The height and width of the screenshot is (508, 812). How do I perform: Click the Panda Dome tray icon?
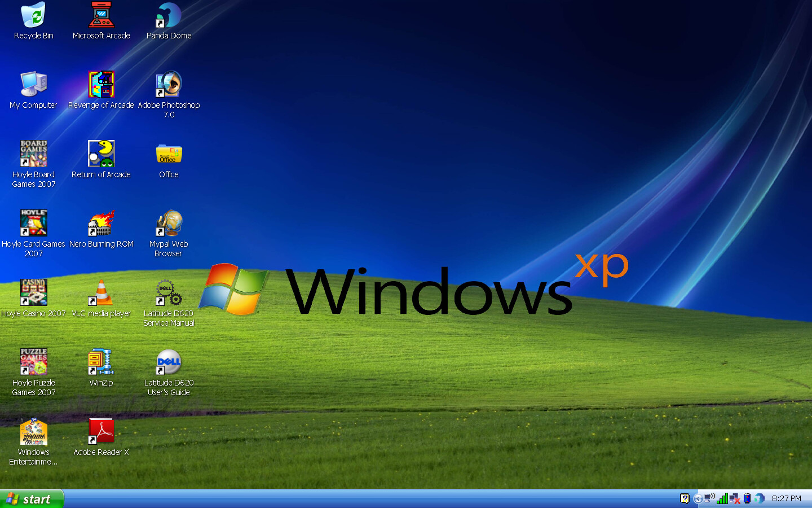[760, 498]
